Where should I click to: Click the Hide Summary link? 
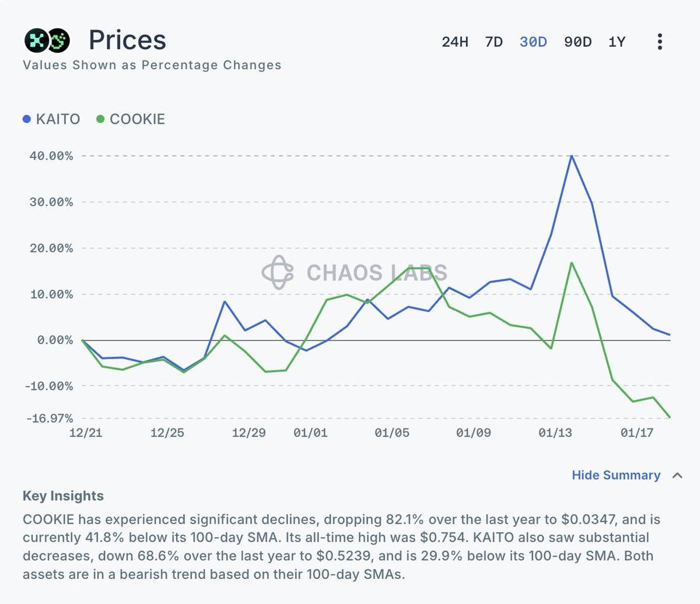(x=616, y=475)
